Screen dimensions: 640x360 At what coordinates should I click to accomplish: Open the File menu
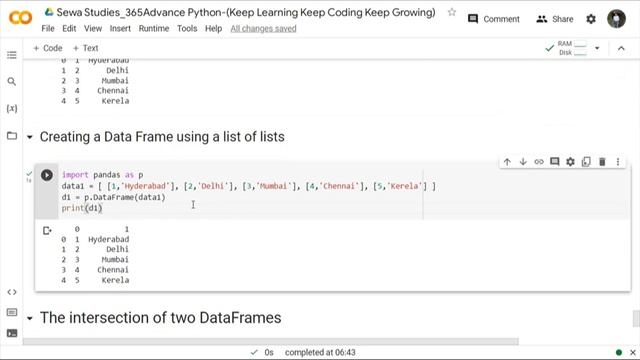click(x=48, y=29)
